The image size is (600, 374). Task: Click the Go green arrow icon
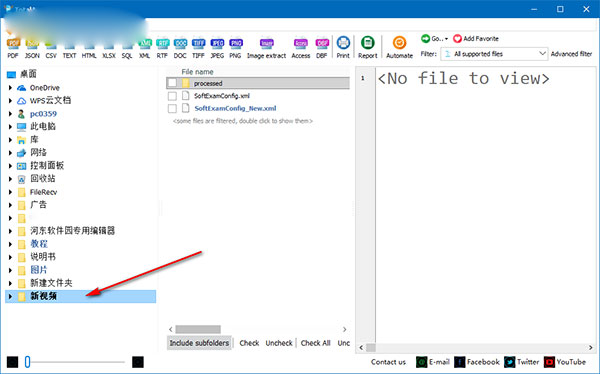425,38
